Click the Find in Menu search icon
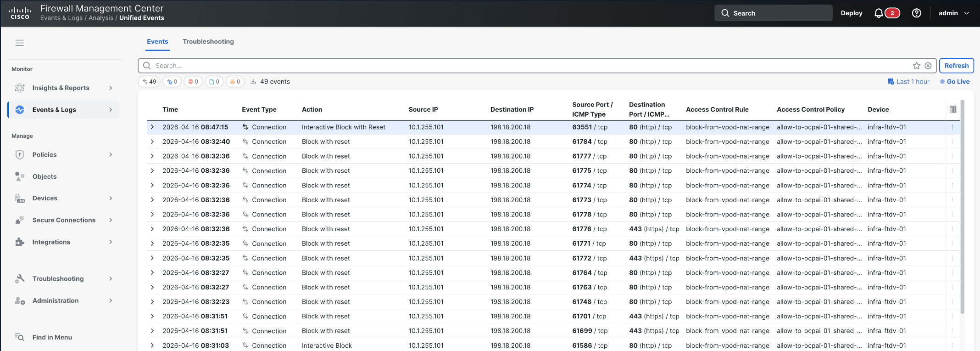The height and width of the screenshot is (351, 980). click(x=20, y=337)
